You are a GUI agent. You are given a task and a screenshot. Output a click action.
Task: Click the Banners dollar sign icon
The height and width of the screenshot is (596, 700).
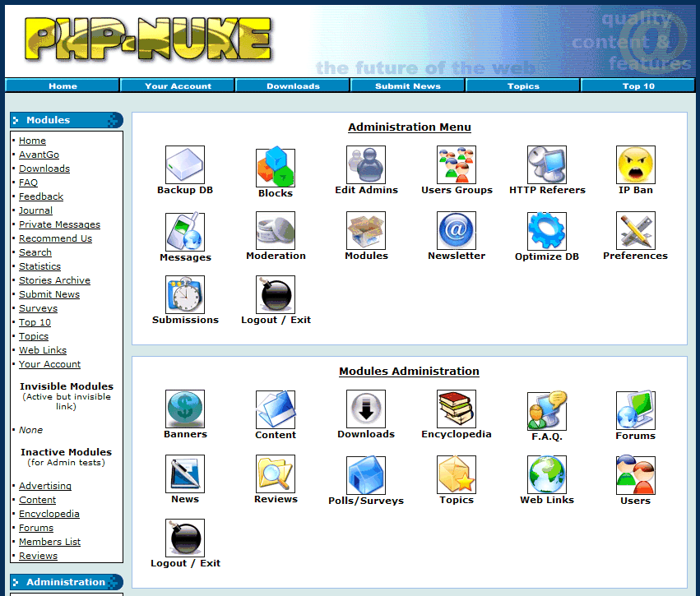[x=185, y=409]
